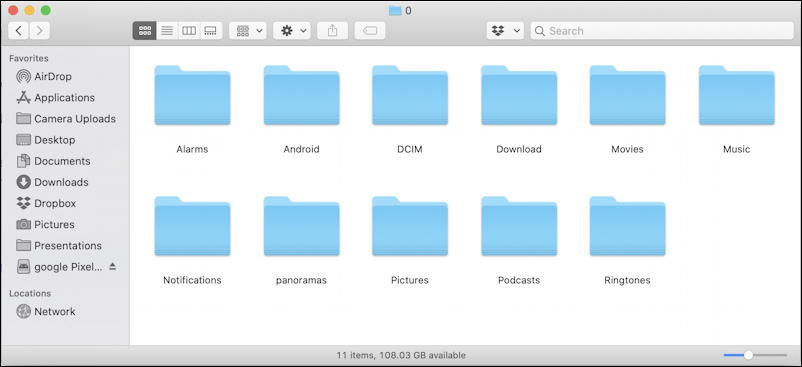Open Camera Uploads in the sidebar
The image size is (802, 367).
click(x=65, y=119)
